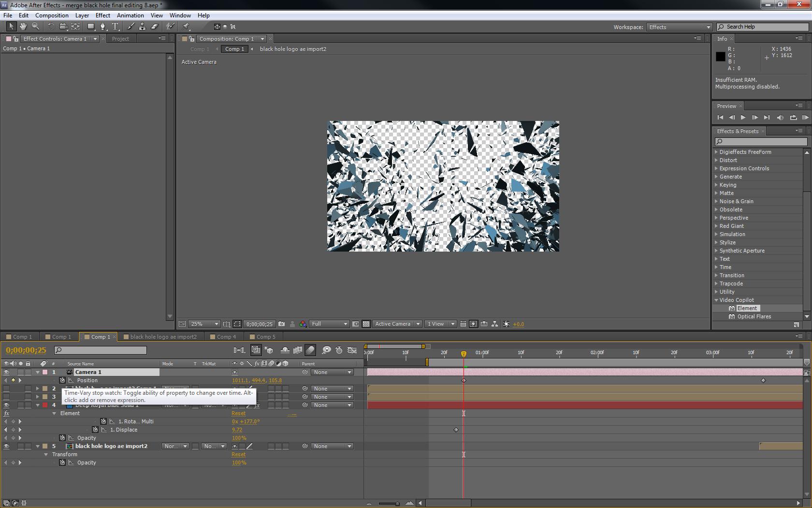The height and width of the screenshot is (508, 812).
Task: Open the Workspace Effects dropdown
Action: pyautogui.click(x=680, y=27)
